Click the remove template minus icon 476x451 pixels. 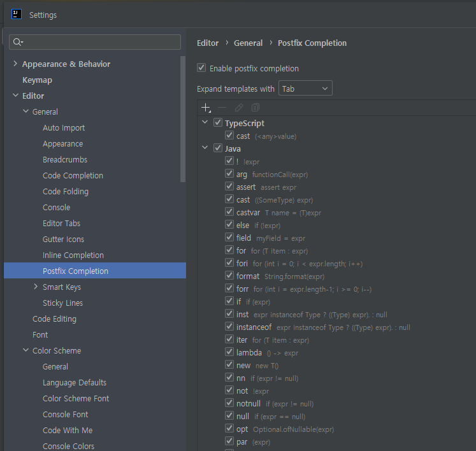[x=222, y=108]
